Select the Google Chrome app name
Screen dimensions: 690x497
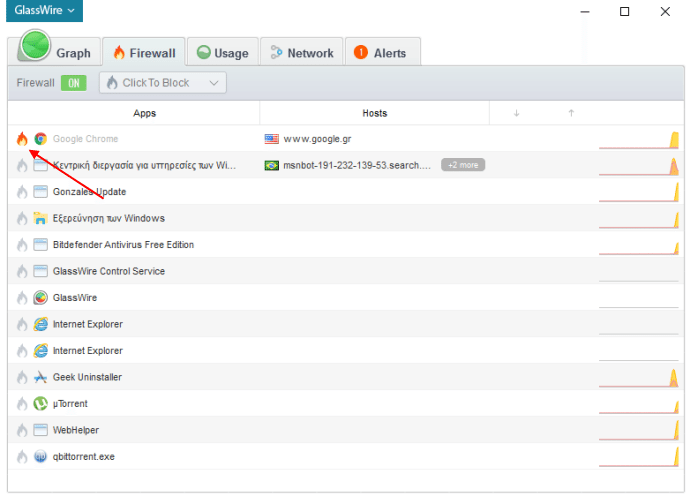85,139
